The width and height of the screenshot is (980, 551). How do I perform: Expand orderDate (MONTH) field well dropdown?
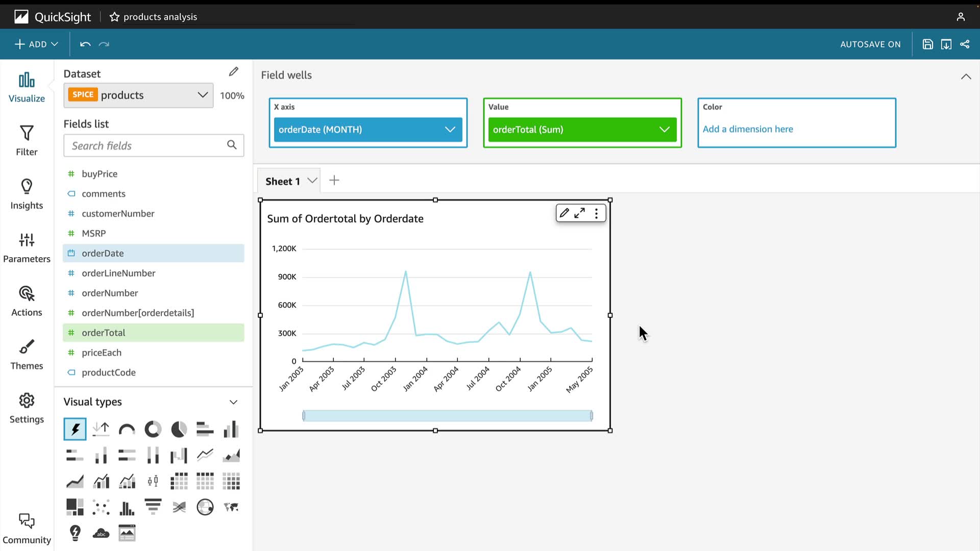tap(450, 130)
